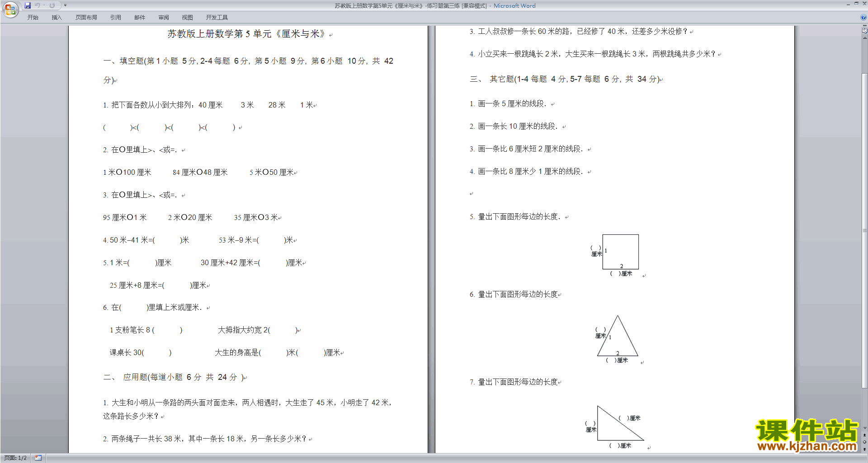Redo the last action
This screenshot has width=868, height=463.
(52, 5)
